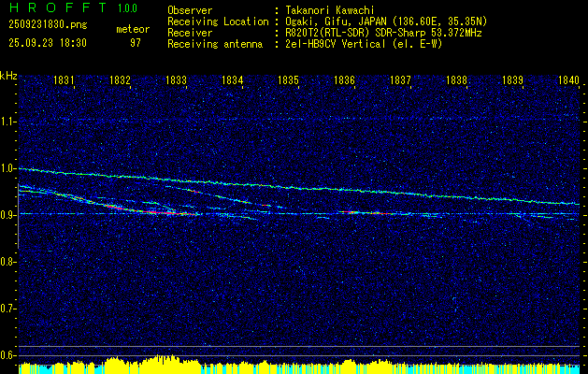
Task: Select the 0.9 frequency axis label
Action: [x=8, y=215]
